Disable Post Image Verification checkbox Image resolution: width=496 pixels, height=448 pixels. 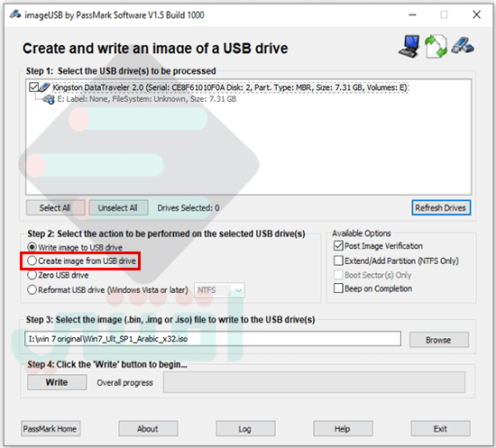click(338, 246)
